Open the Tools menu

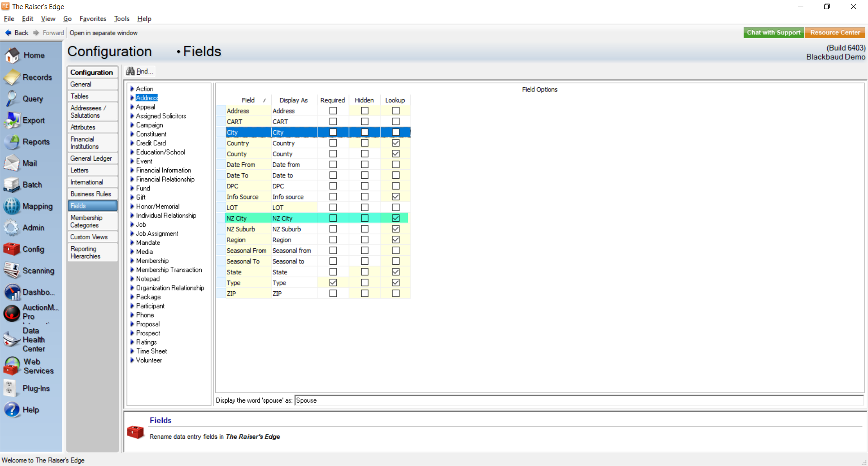coord(121,19)
